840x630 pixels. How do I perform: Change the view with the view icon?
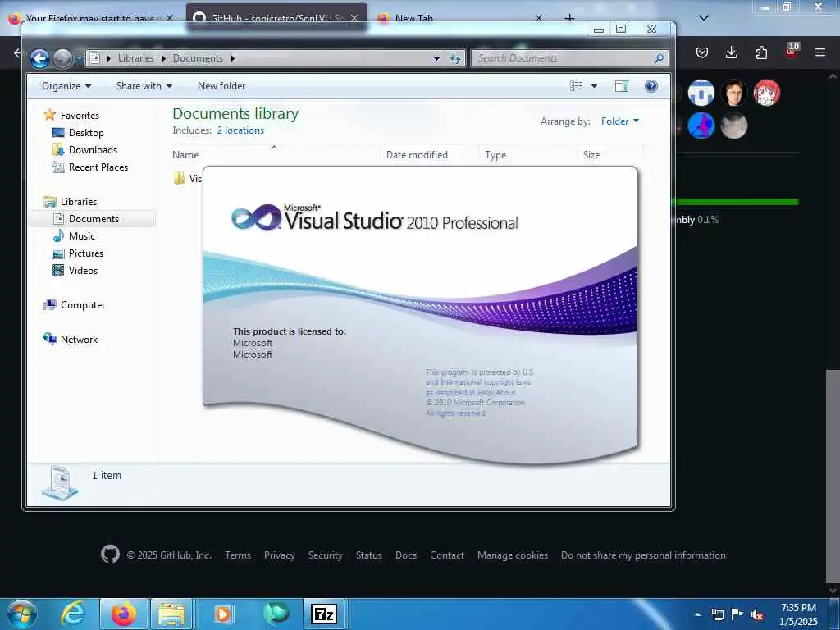(577, 86)
